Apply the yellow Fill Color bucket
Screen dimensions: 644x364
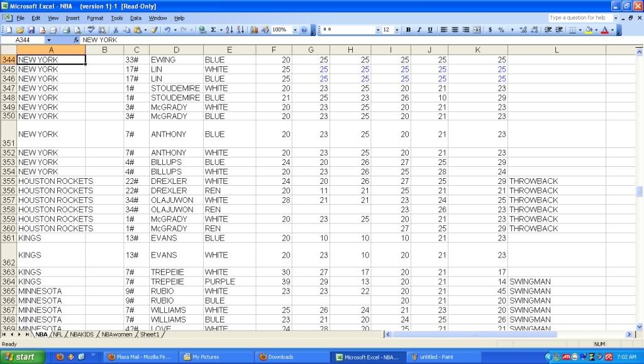589,30
